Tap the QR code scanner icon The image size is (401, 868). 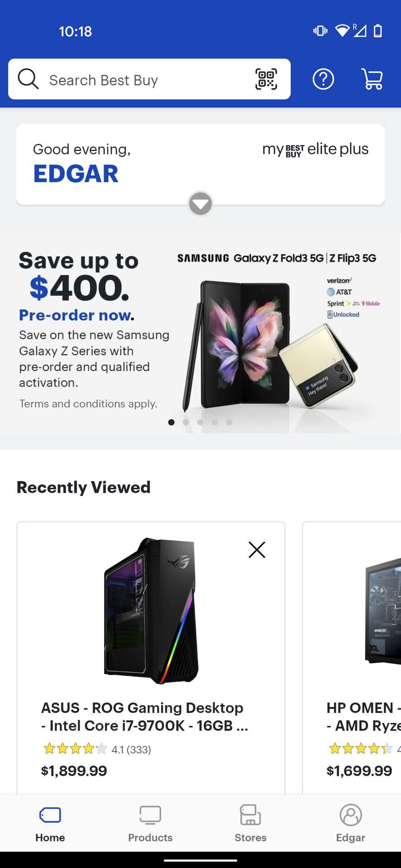pyautogui.click(x=266, y=79)
